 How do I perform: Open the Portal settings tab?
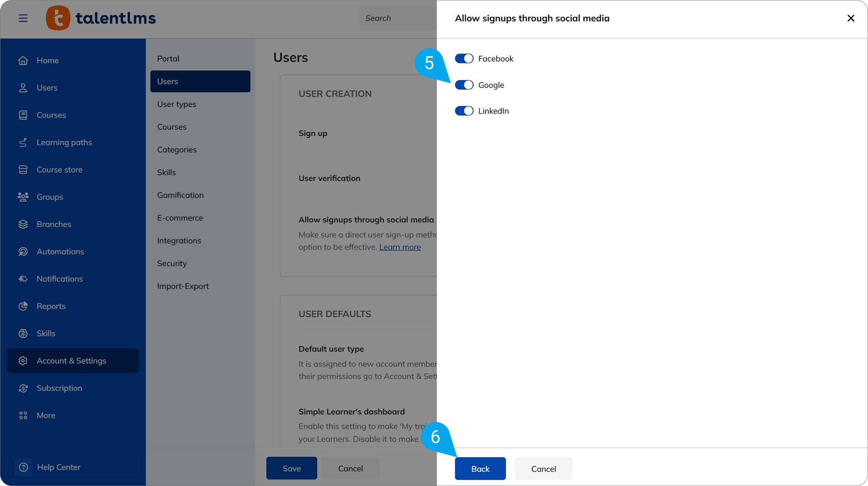tap(200, 58)
